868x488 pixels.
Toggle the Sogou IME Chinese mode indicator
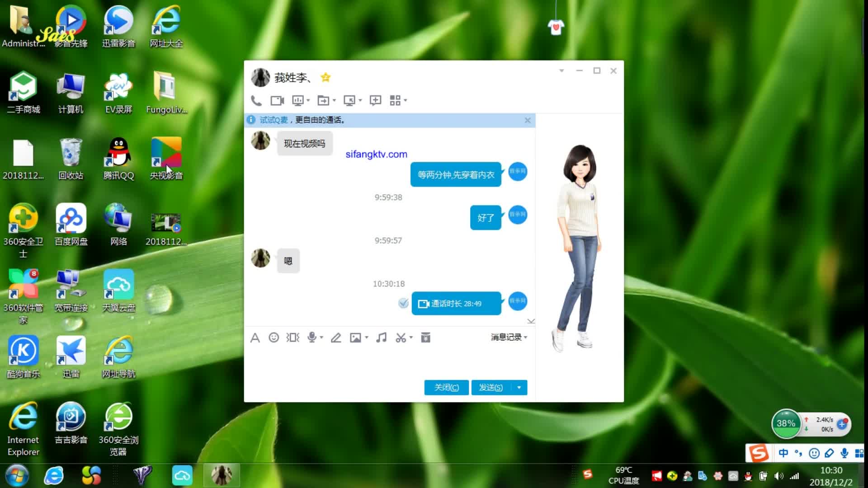coord(783,453)
